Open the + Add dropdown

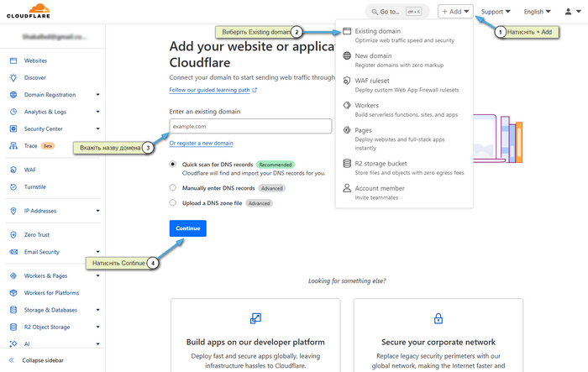click(455, 12)
